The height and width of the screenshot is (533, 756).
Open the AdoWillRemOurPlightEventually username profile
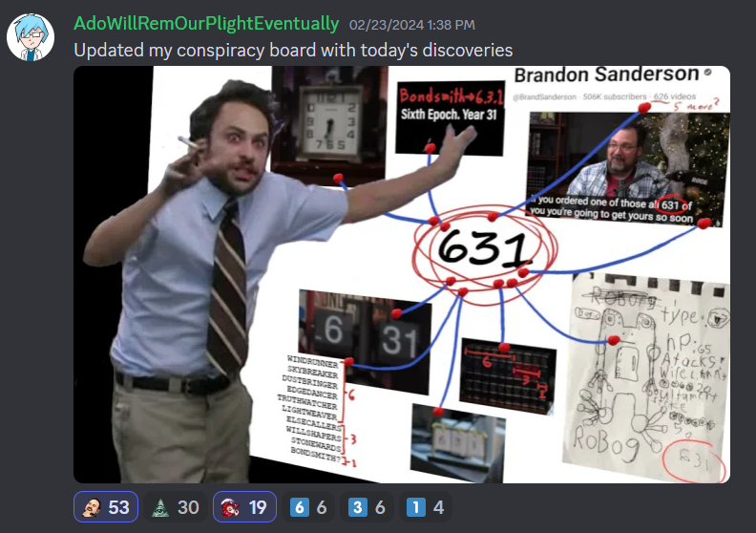point(206,24)
